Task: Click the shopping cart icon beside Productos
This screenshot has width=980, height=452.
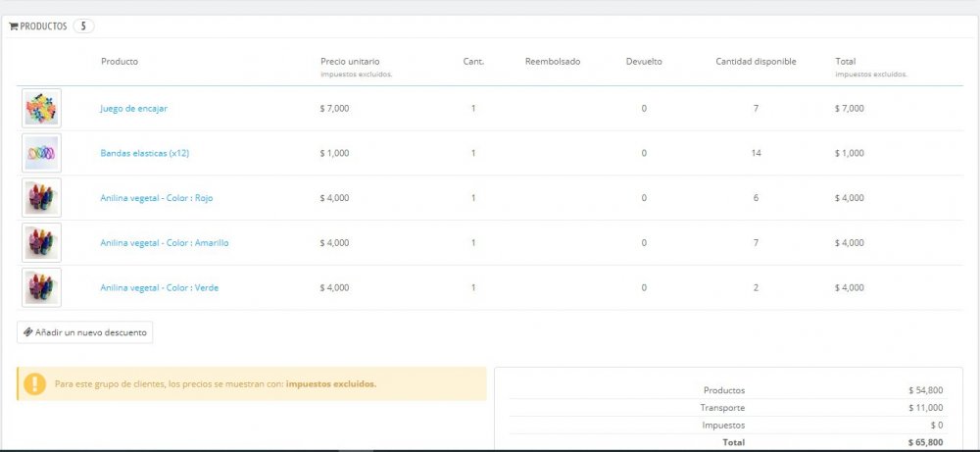Action: pyautogui.click(x=14, y=26)
